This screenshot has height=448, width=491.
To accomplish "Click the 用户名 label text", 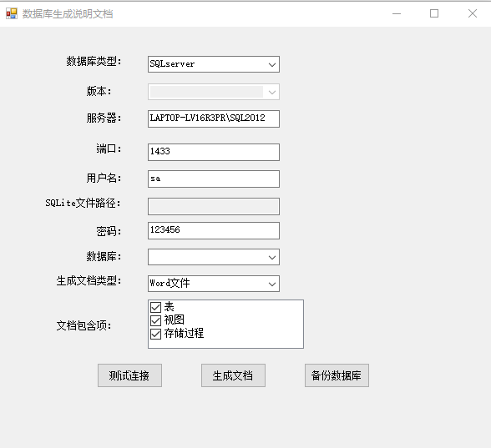I will pos(104,178).
